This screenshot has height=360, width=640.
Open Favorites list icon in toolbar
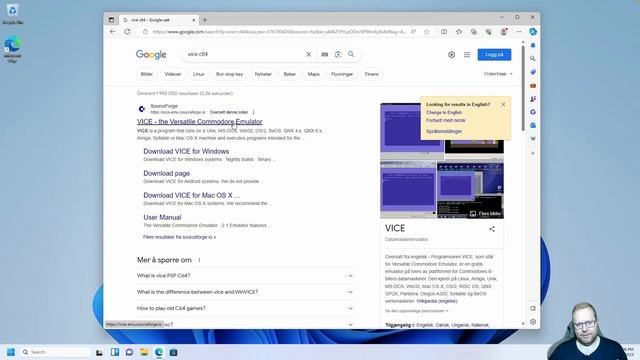[459, 32]
